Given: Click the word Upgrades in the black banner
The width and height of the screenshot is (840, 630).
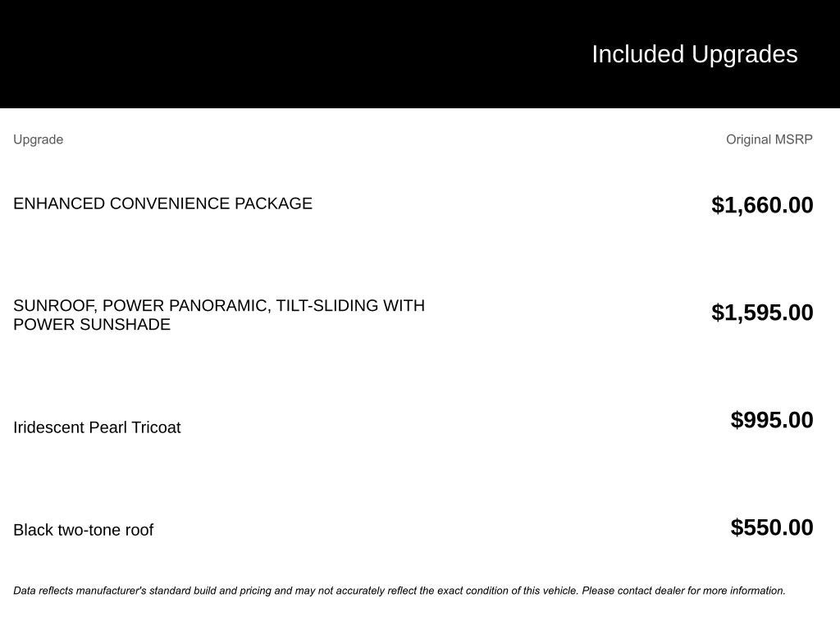Looking at the screenshot, I should pyautogui.click(x=744, y=54).
